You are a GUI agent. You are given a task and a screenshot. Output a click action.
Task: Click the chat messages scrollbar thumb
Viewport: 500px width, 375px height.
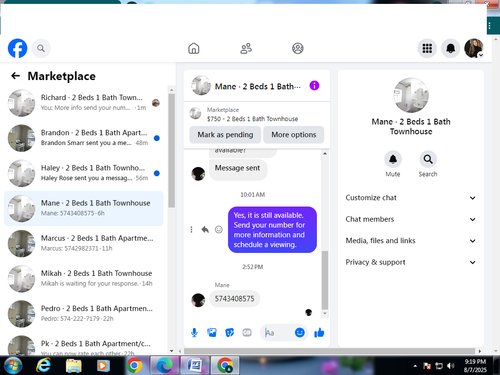(325, 280)
